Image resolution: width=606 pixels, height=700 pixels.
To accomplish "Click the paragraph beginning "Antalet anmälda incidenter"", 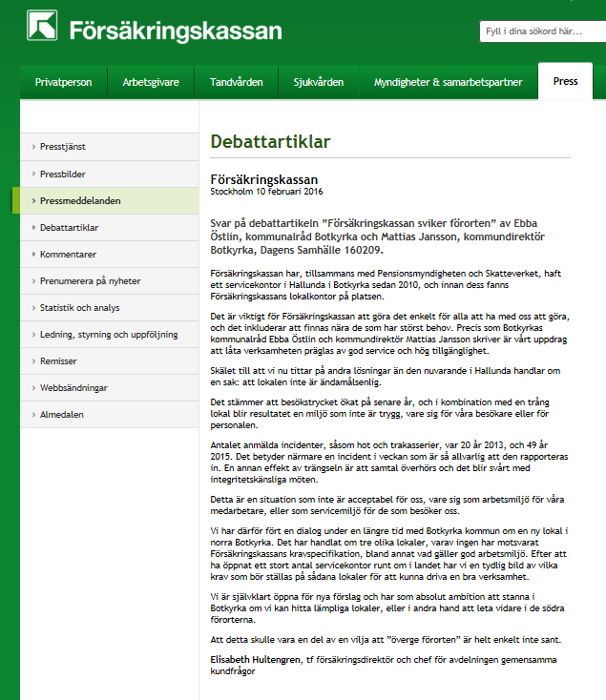I will [x=389, y=463].
